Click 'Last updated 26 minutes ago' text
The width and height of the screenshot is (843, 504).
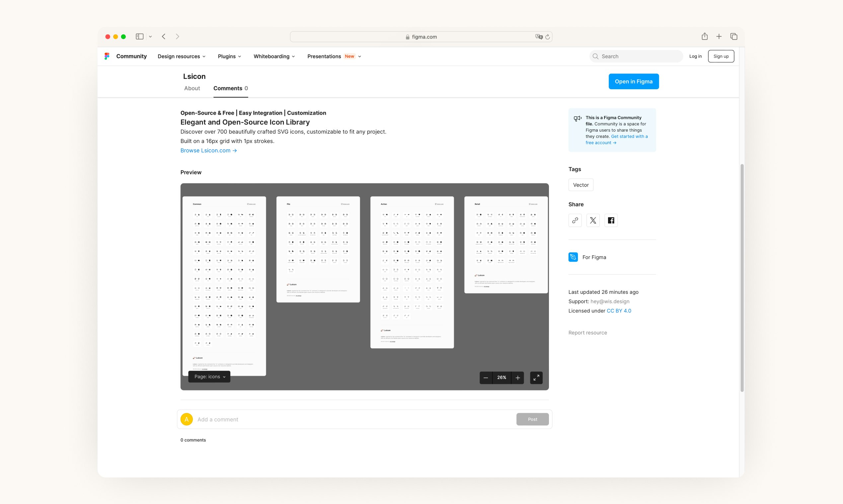[x=603, y=292]
